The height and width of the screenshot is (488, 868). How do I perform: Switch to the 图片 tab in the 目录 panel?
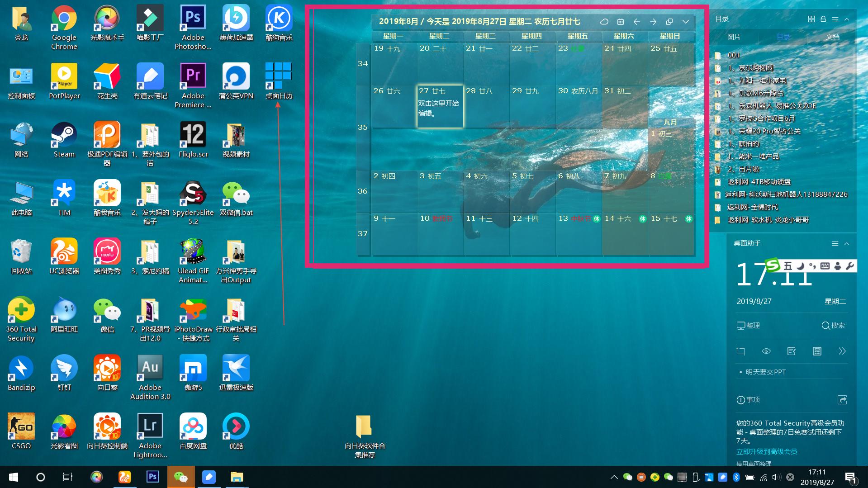click(x=735, y=37)
